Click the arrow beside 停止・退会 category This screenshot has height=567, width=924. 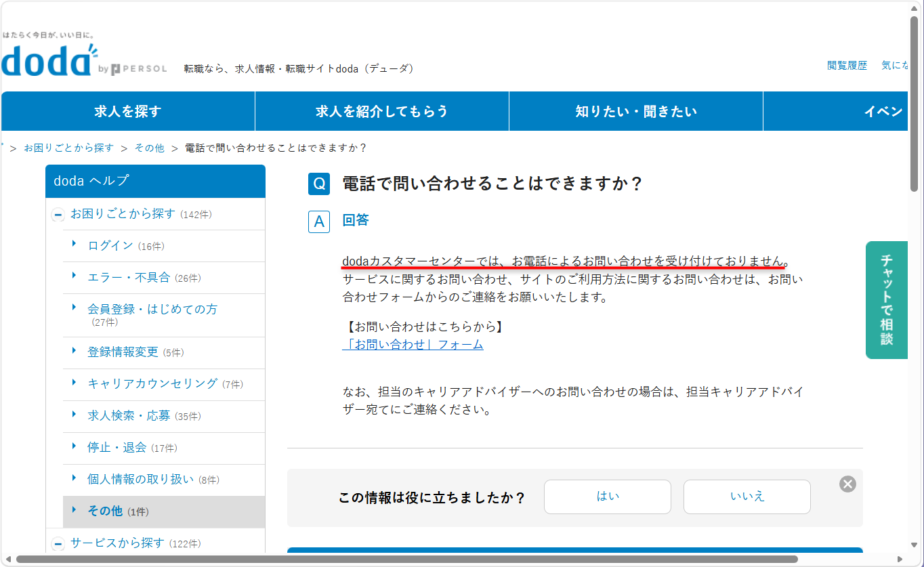(x=74, y=446)
